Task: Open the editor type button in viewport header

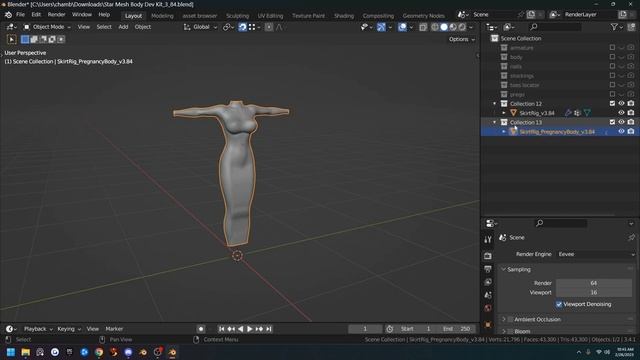Action: [11, 27]
